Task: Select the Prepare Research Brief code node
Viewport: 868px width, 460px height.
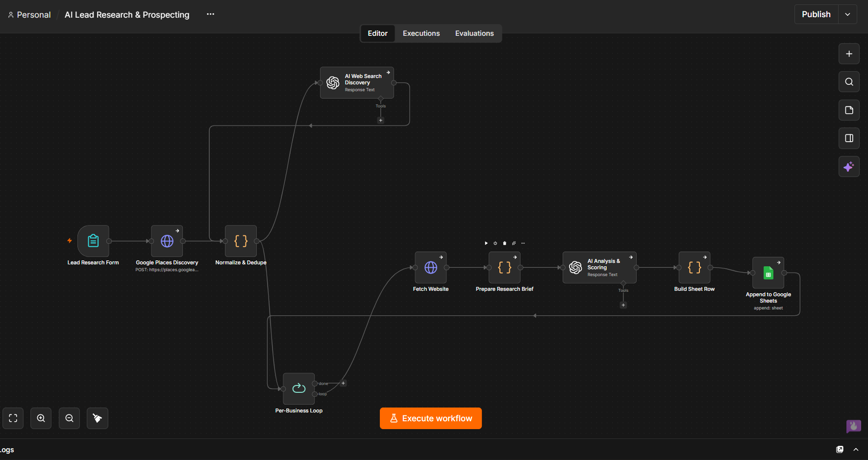Action: (504, 267)
